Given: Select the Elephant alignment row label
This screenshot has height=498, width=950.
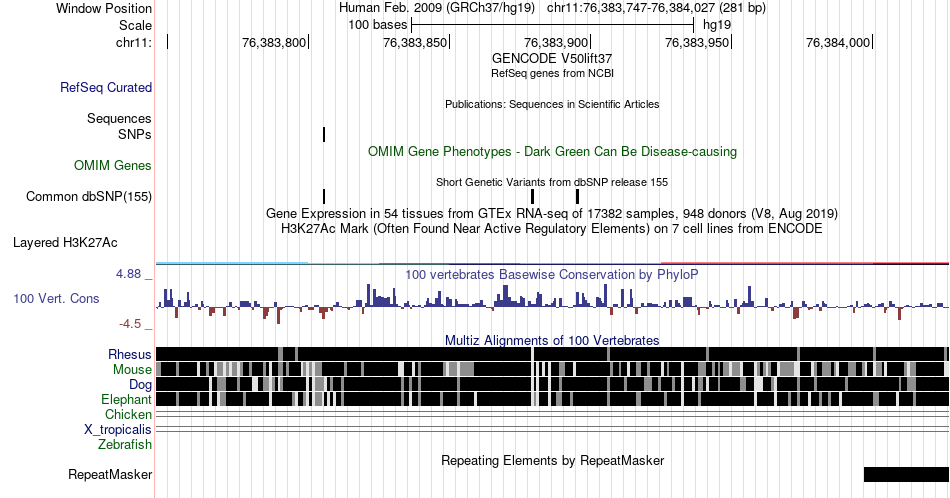Looking at the screenshot, I should click(x=126, y=399).
